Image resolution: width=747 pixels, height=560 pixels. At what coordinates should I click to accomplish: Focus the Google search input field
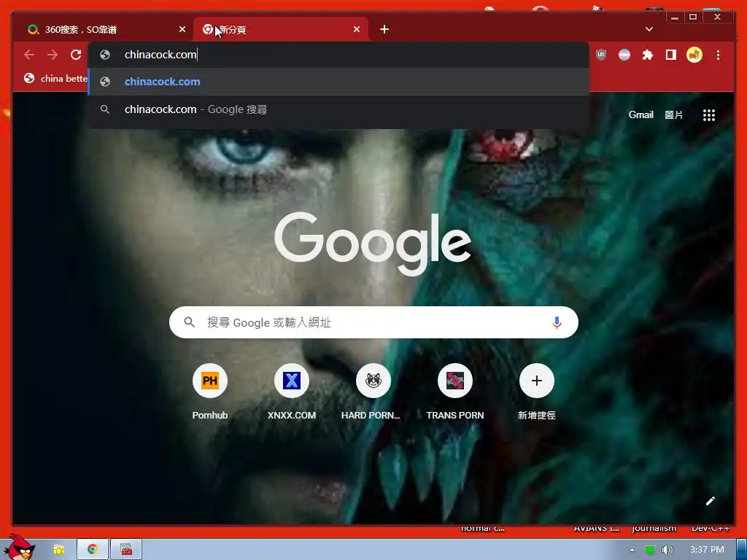tap(373, 322)
